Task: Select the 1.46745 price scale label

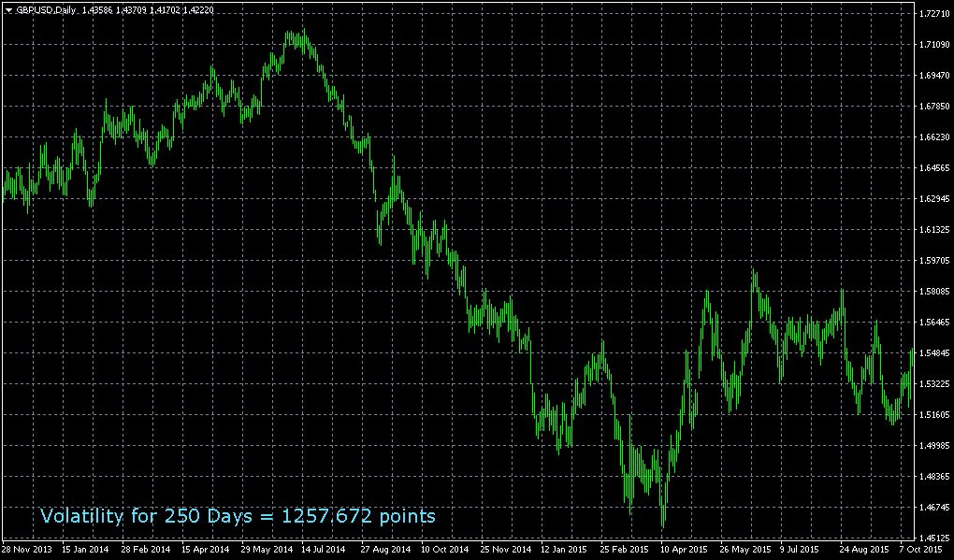Action: (935, 507)
